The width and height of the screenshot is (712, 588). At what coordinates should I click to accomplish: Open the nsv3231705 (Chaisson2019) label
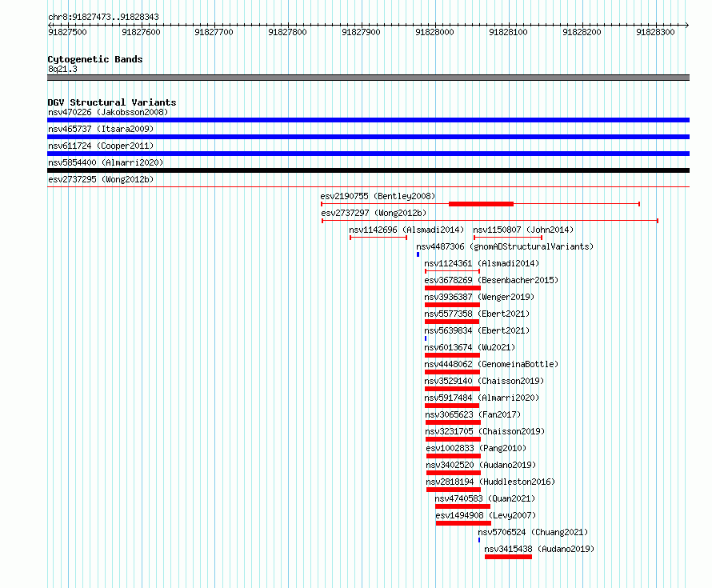coord(485,431)
